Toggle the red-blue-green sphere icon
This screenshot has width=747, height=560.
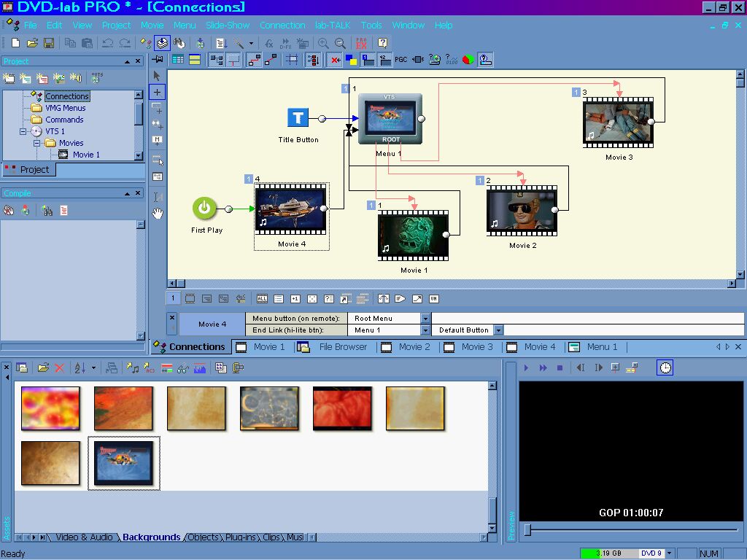click(x=468, y=60)
